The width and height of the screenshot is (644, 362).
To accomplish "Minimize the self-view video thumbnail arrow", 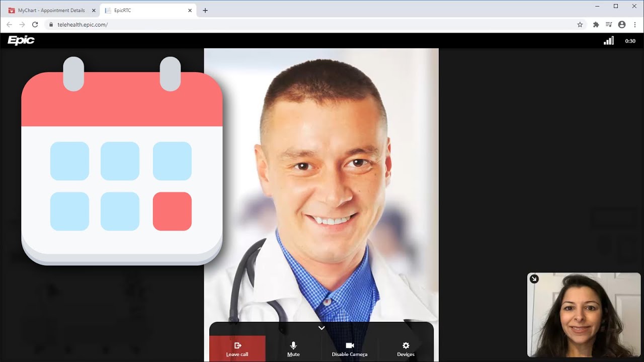I will click(x=534, y=279).
